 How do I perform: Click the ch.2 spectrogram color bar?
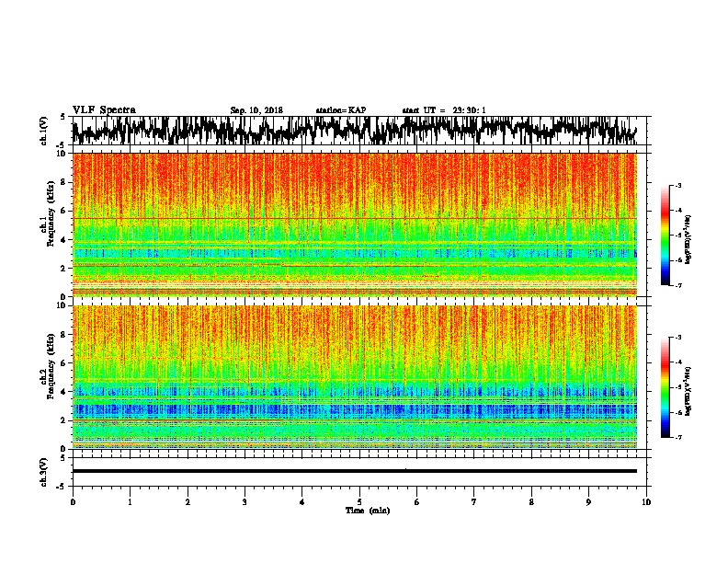(665, 387)
